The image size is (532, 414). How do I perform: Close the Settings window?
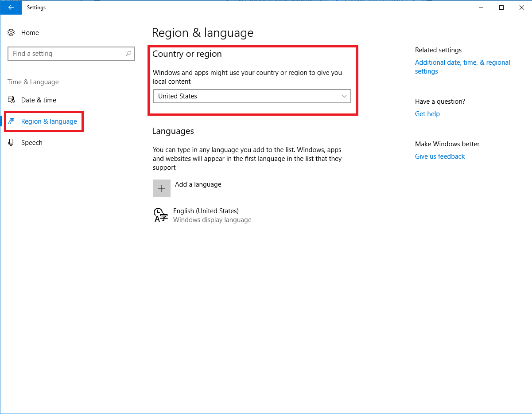522,8
